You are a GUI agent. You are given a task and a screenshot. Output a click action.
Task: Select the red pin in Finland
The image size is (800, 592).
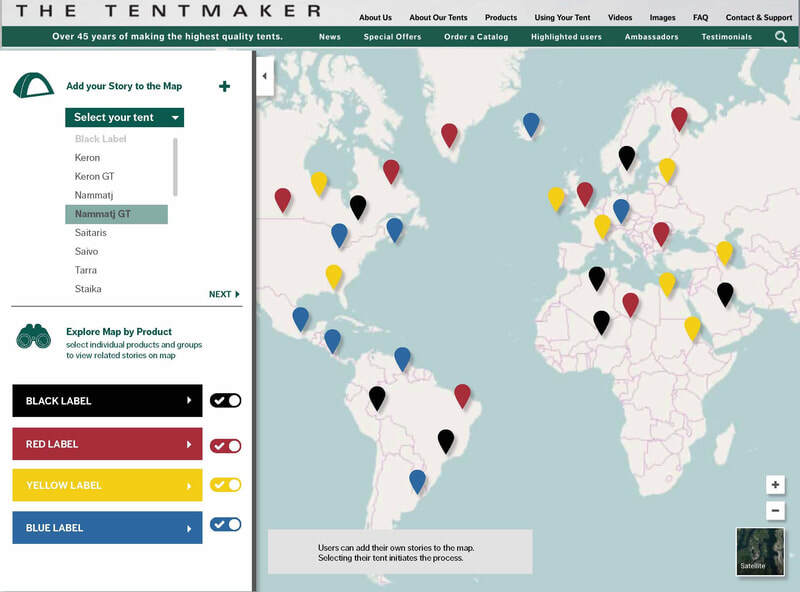click(x=679, y=119)
